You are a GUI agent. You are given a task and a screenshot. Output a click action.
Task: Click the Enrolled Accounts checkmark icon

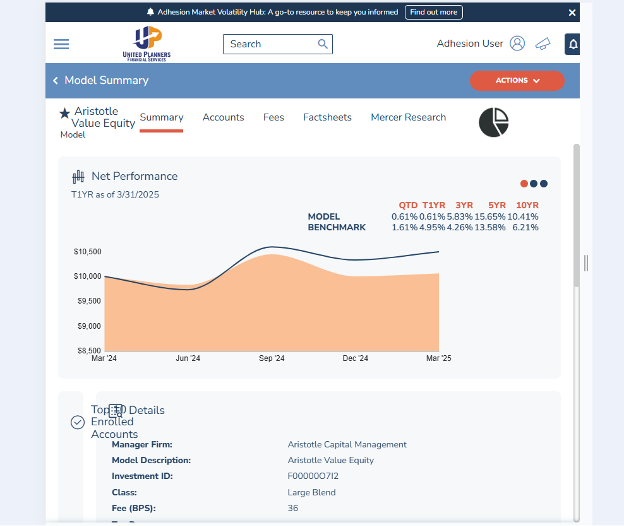tap(78, 422)
